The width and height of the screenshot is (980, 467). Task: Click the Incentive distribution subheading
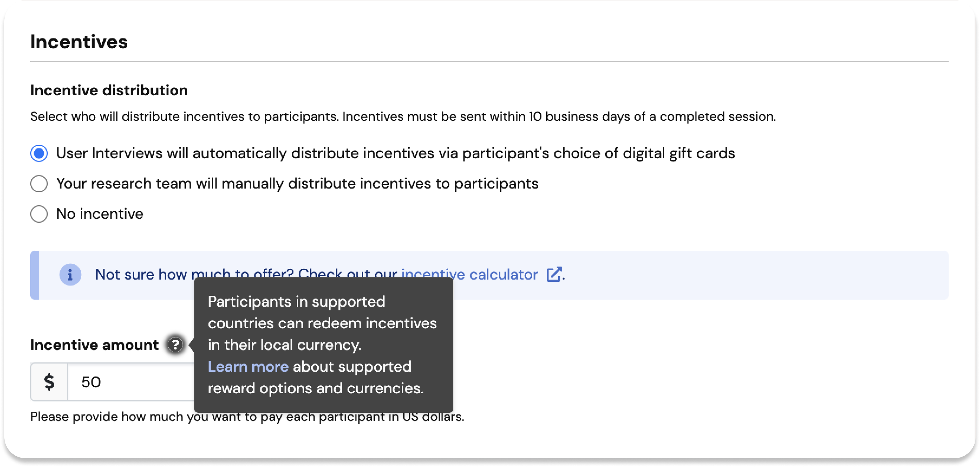109,90
